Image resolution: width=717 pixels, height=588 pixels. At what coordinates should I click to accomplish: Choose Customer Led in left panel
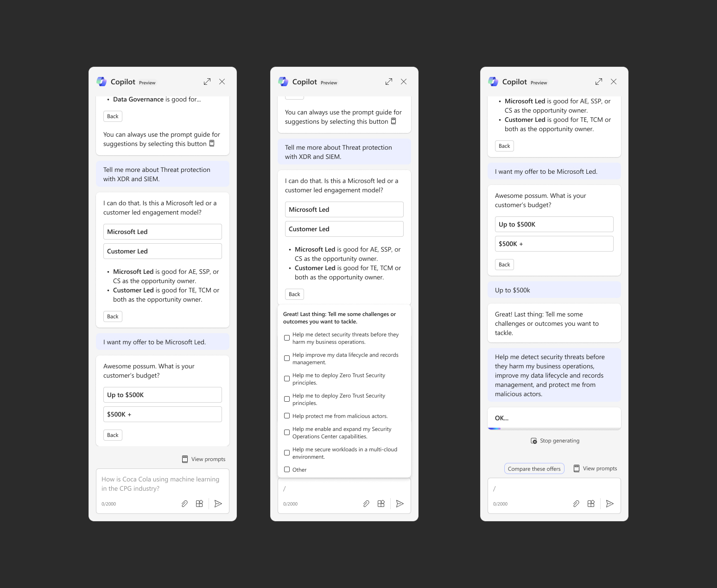[x=163, y=251]
